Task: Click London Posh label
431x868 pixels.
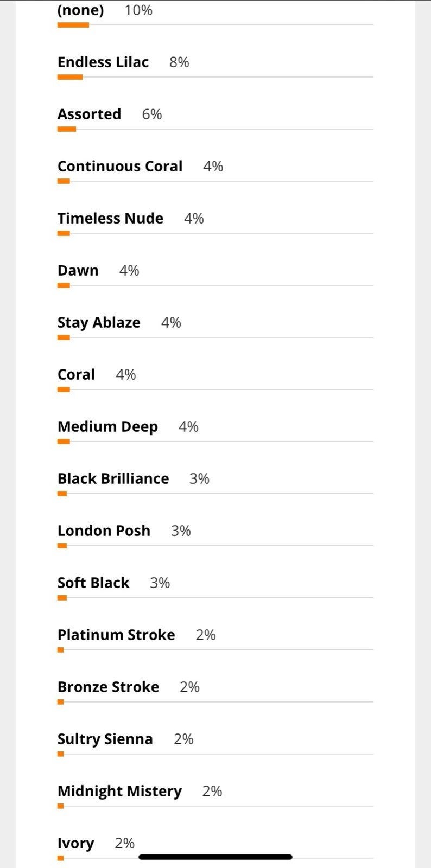Action: (x=104, y=531)
